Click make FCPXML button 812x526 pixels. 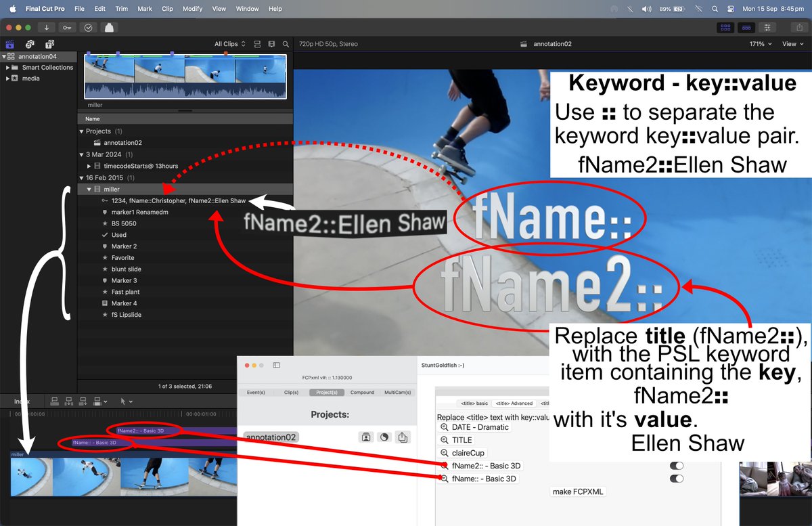click(x=577, y=491)
